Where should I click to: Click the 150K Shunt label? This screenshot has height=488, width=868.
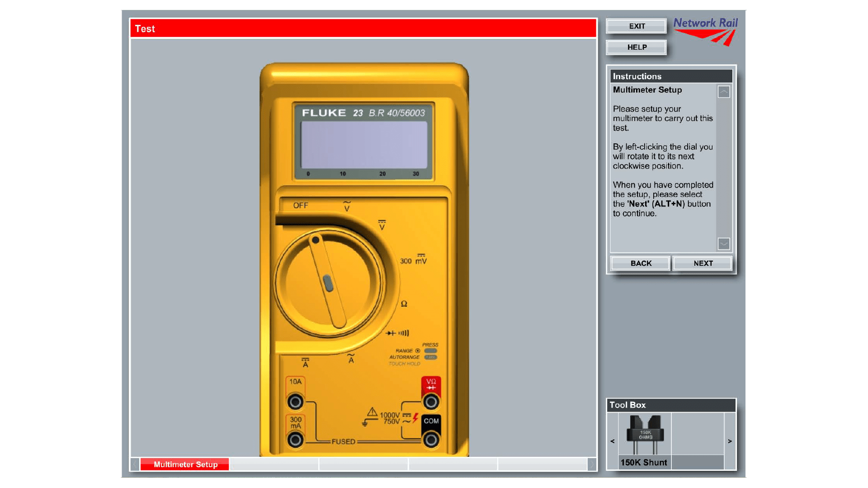pos(644,462)
